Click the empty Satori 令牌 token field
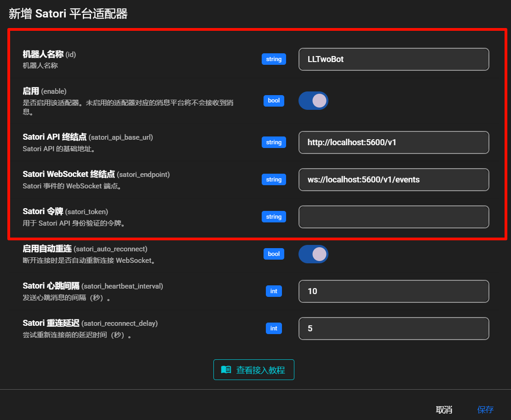511x420 pixels. [393, 217]
